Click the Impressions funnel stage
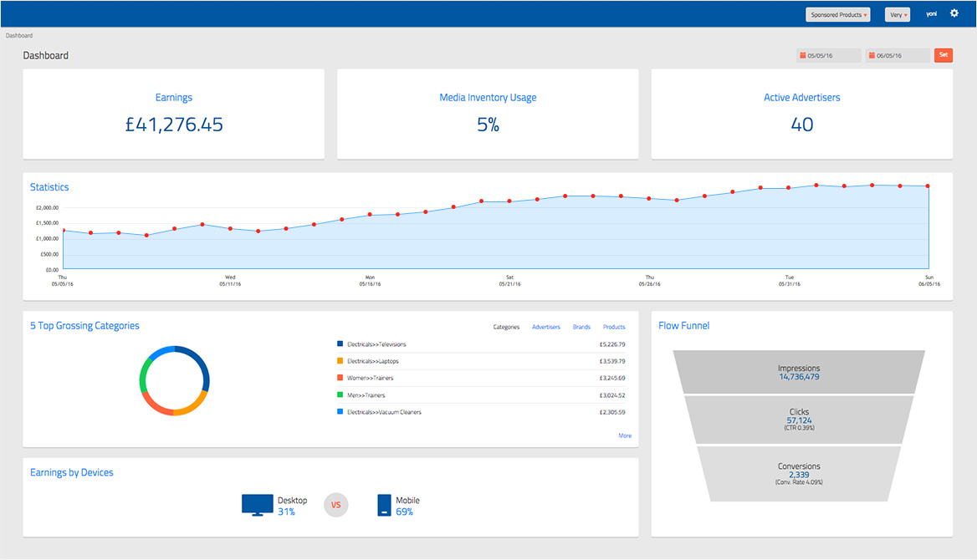 (799, 372)
